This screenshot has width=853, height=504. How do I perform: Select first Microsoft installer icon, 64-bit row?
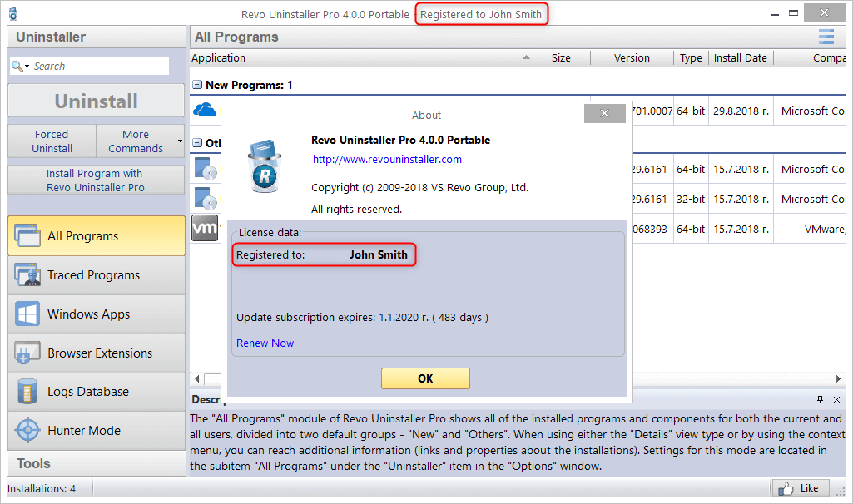206,169
